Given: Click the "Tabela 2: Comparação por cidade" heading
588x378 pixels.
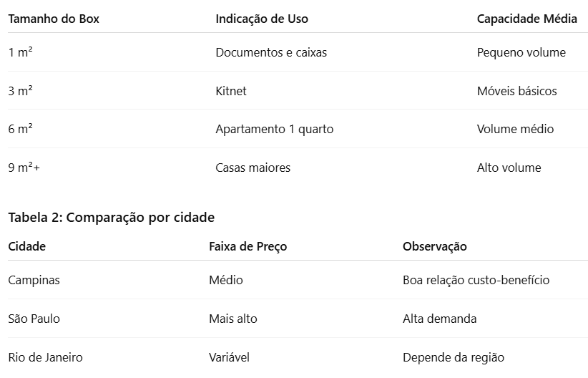Looking at the screenshot, I should coord(111,217).
